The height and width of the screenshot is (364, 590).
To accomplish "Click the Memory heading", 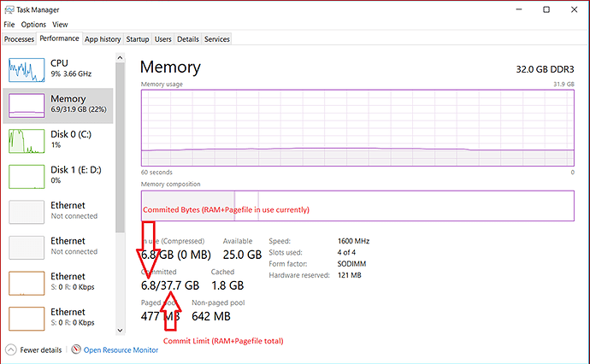I will pyautogui.click(x=170, y=68).
